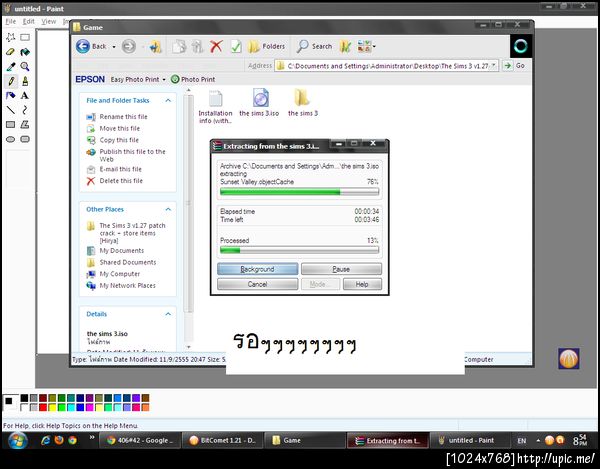
Task: Select the Magnifier tool in Paint
Action: 25,66
